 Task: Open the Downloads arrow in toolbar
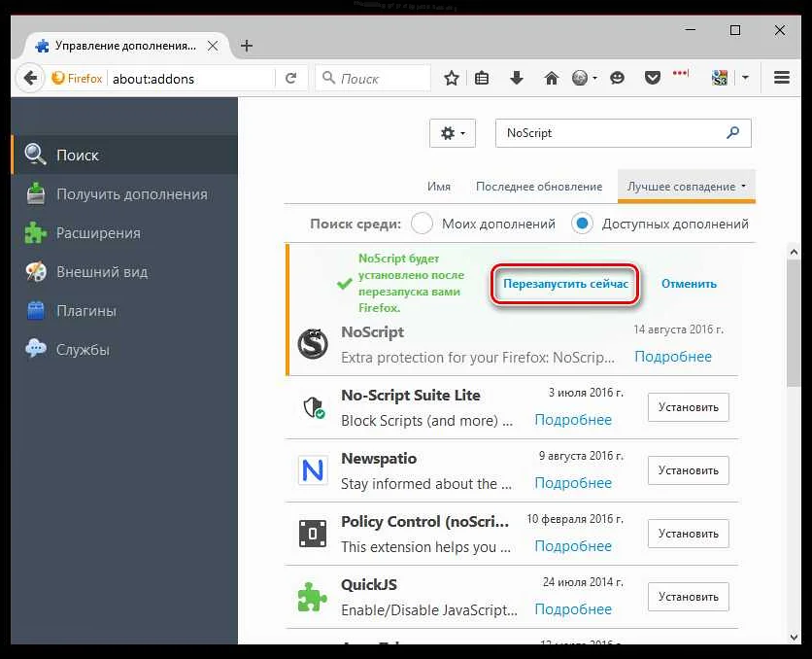pos(517,77)
